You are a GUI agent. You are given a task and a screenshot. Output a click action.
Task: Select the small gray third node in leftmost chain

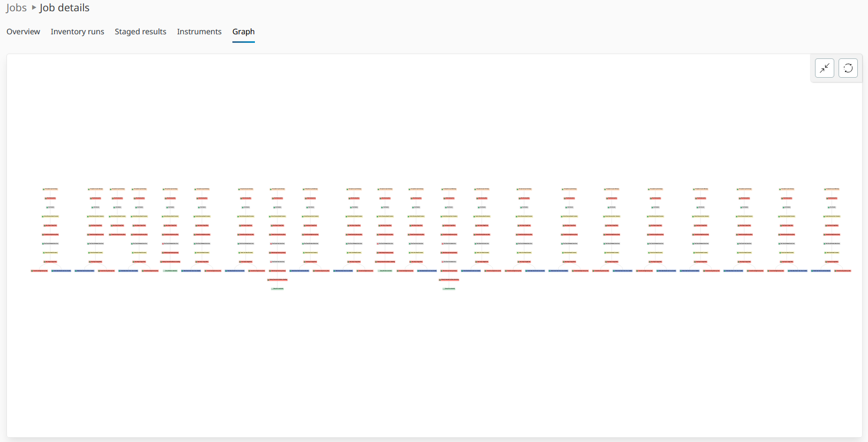pyautogui.click(x=50, y=207)
